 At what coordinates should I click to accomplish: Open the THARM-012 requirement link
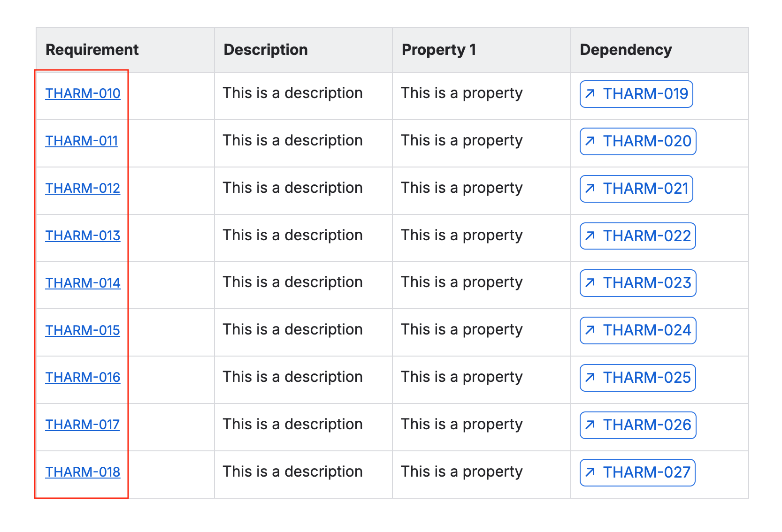(83, 189)
